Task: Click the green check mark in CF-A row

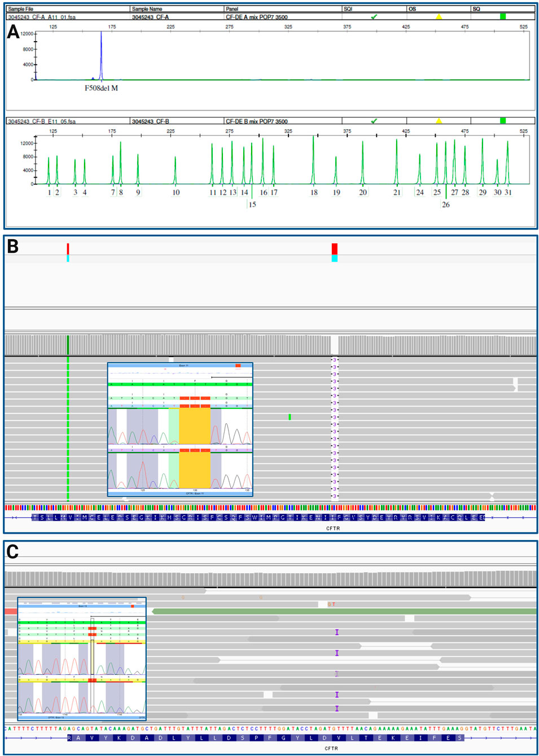Action: click(x=374, y=17)
